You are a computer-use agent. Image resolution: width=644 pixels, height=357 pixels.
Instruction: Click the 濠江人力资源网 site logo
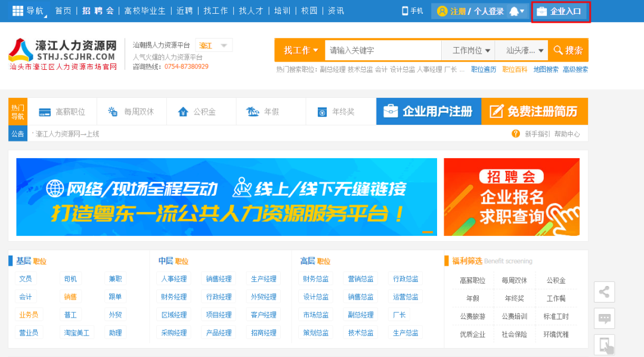(63, 54)
